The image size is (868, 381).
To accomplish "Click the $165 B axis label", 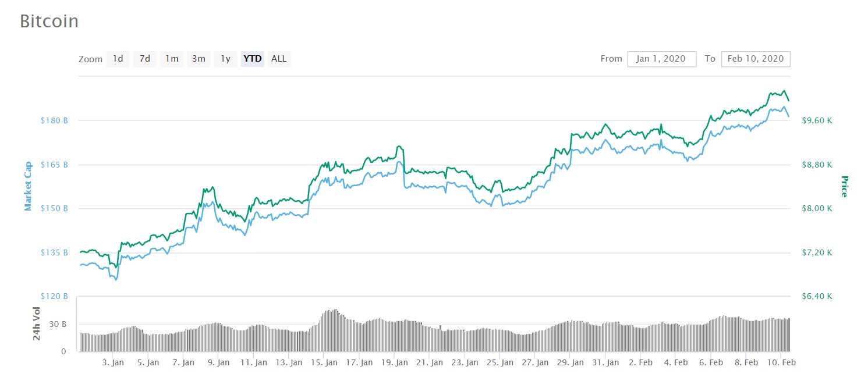I will click(54, 165).
